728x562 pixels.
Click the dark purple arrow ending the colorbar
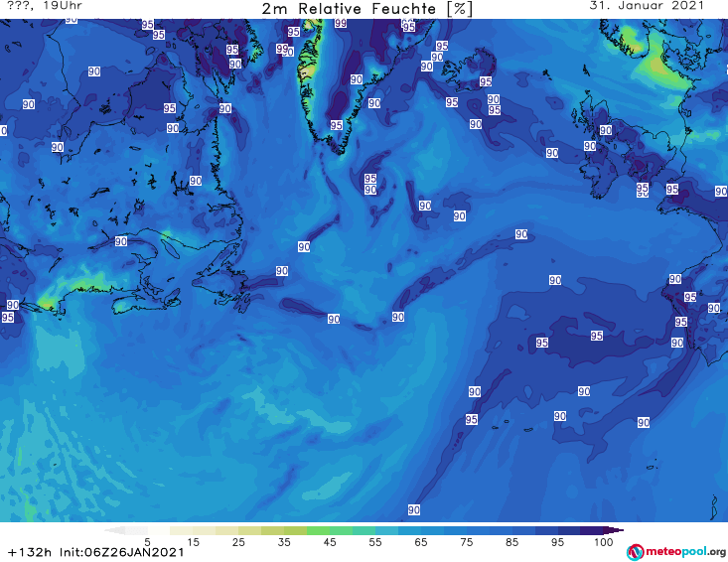614,530
